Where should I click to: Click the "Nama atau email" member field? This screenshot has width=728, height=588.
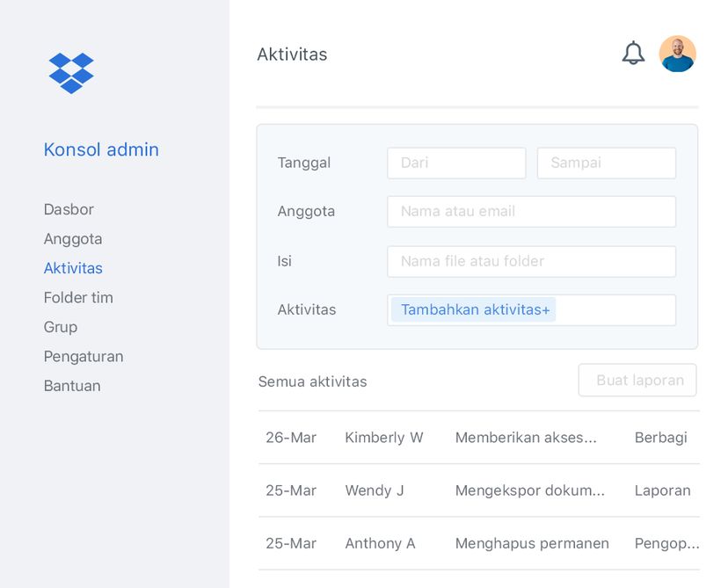tap(531, 211)
